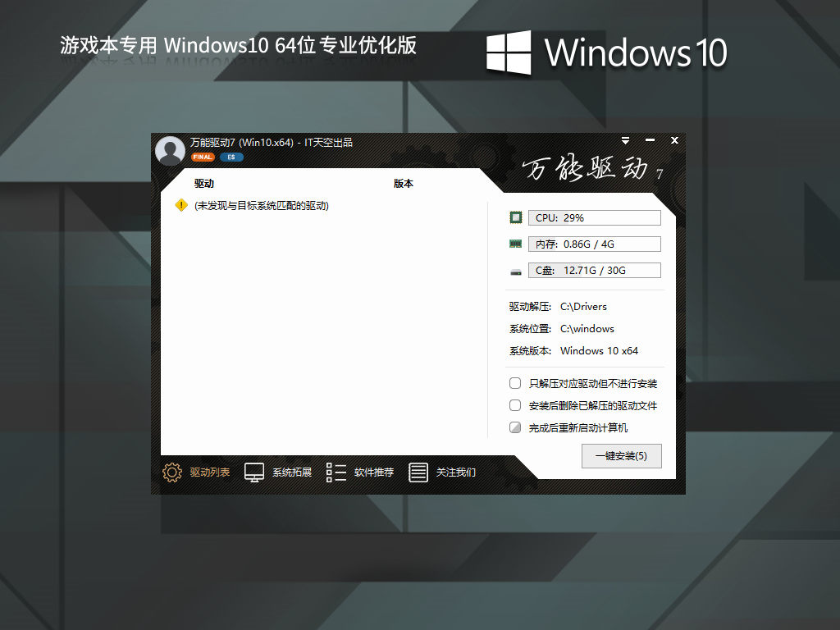Click the user avatar in the title bar
This screenshot has width=840, height=630.
(x=169, y=150)
